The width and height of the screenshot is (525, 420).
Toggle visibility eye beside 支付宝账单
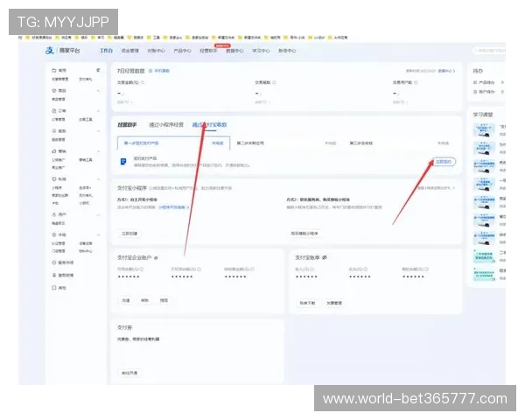point(325,257)
